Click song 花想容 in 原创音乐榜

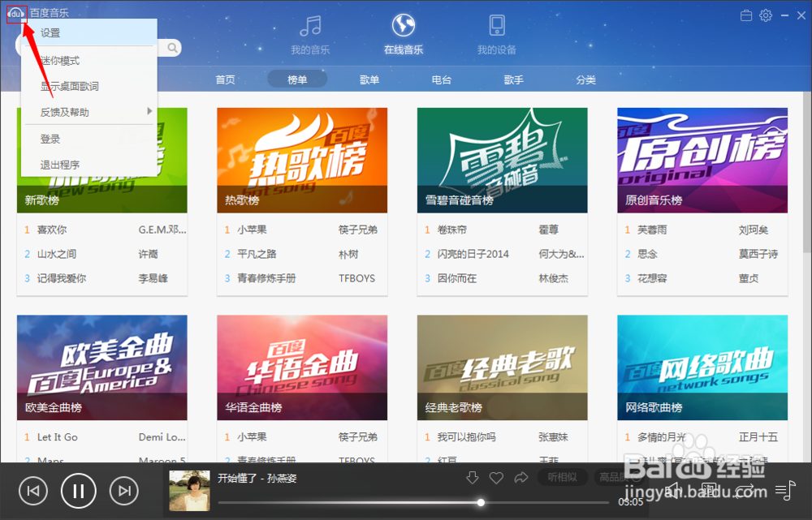[x=652, y=278]
